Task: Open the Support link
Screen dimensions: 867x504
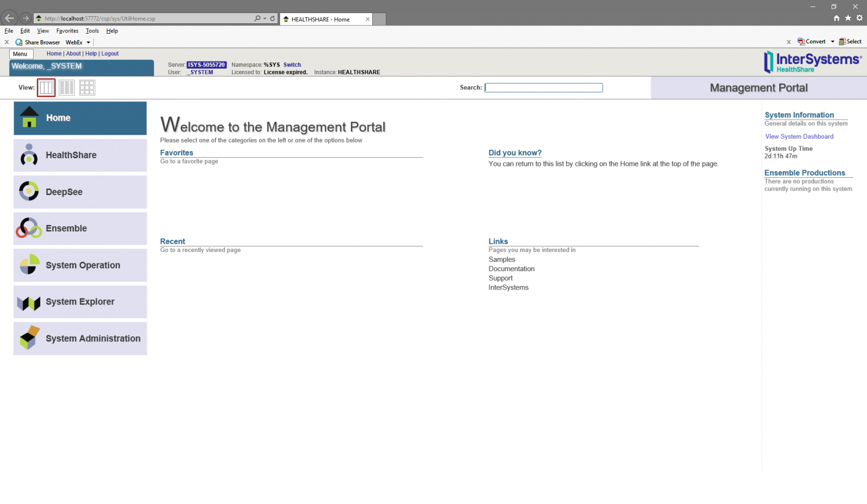Action: 501,278
